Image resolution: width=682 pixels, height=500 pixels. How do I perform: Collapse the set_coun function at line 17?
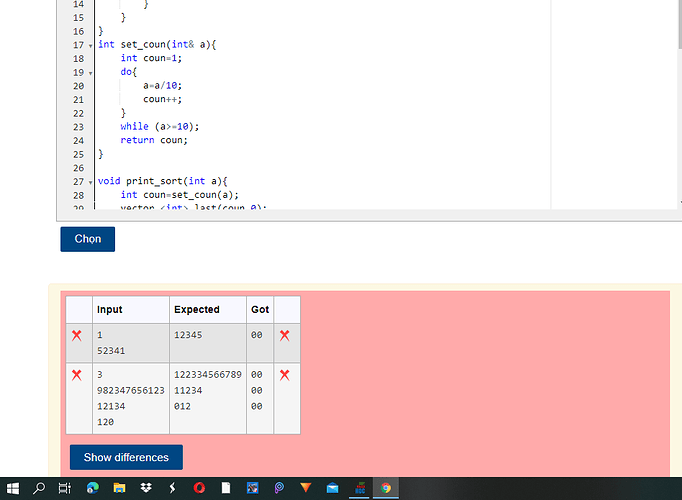(x=90, y=46)
